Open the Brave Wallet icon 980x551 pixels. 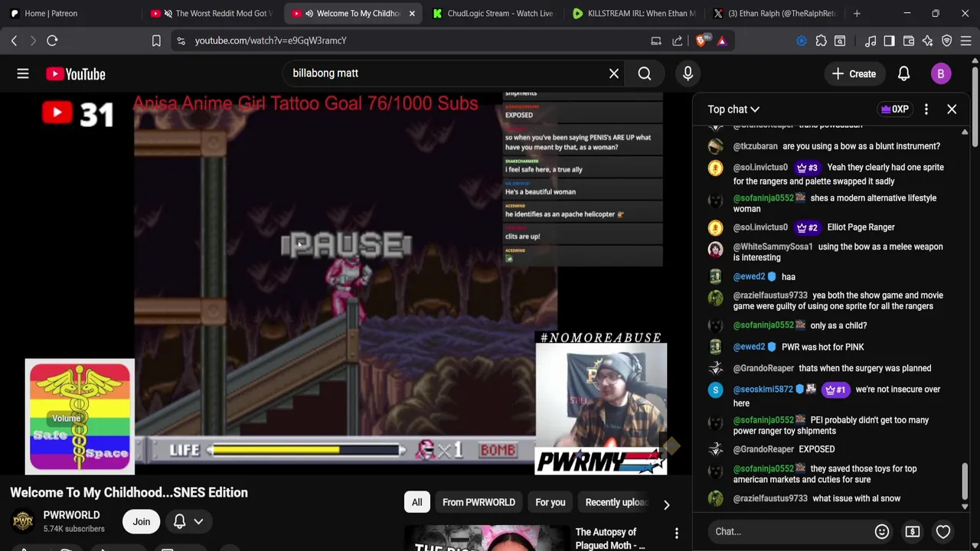tap(909, 41)
